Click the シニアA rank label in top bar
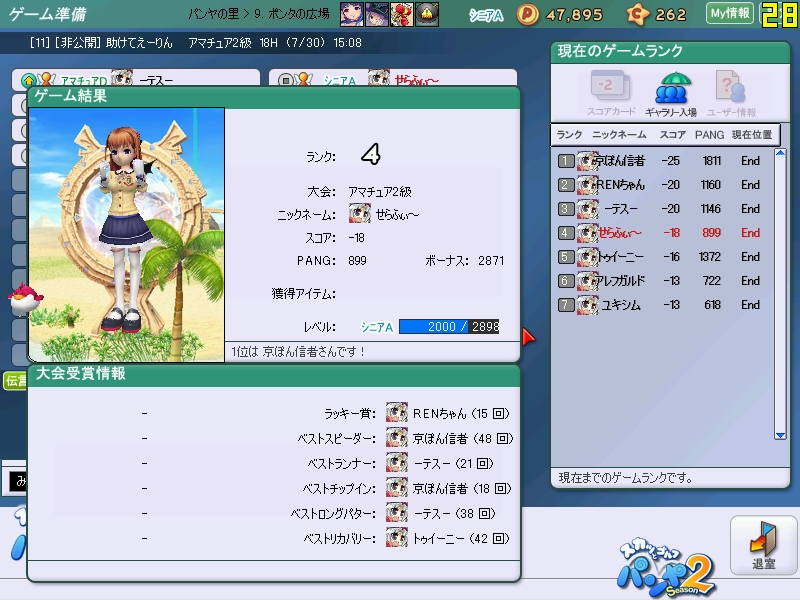The image size is (800, 600). [x=486, y=16]
